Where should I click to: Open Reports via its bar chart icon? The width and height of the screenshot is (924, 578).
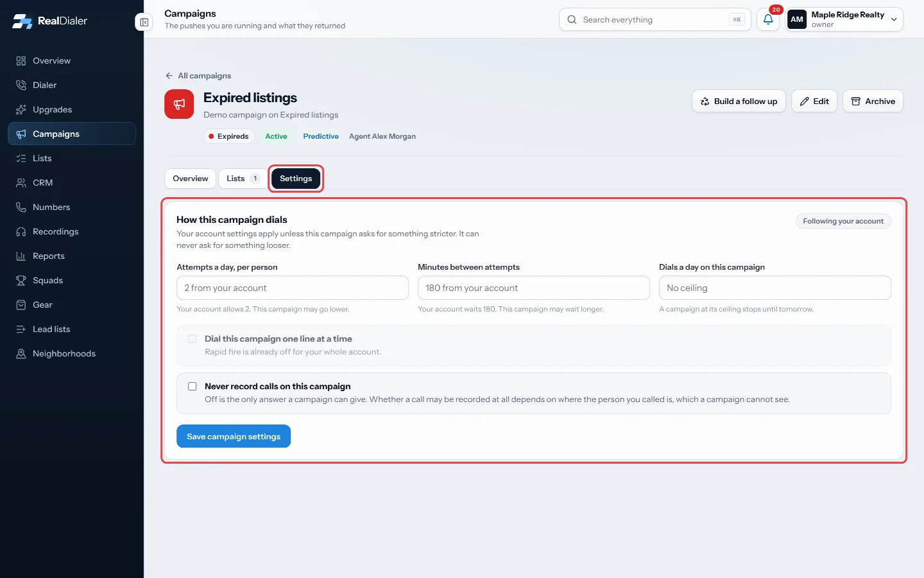[21, 256]
